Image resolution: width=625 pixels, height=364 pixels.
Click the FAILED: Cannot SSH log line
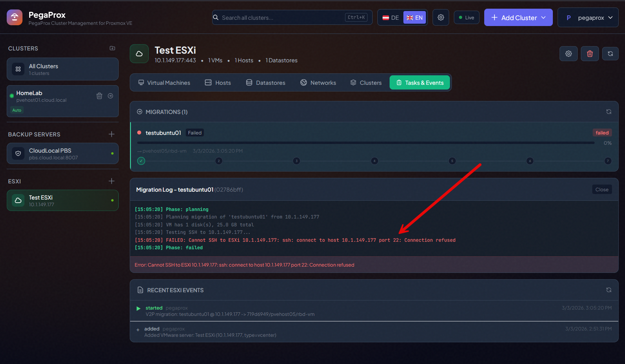coord(295,240)
